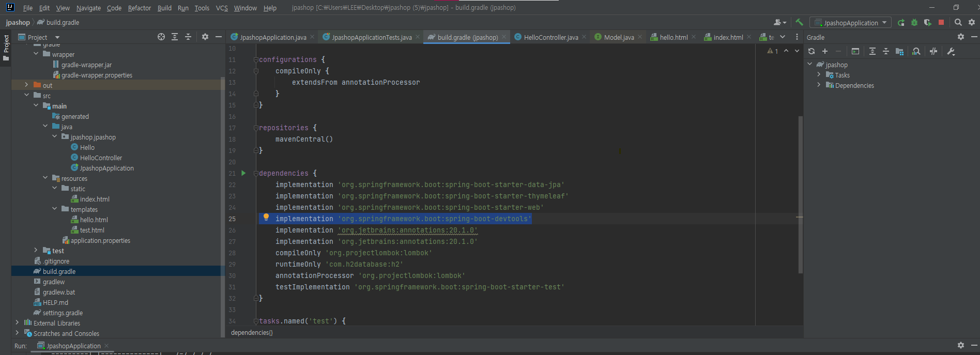980x355 pixels.
Task: Expand Gradle Tasks node
Action: click(x=819, y=74)
